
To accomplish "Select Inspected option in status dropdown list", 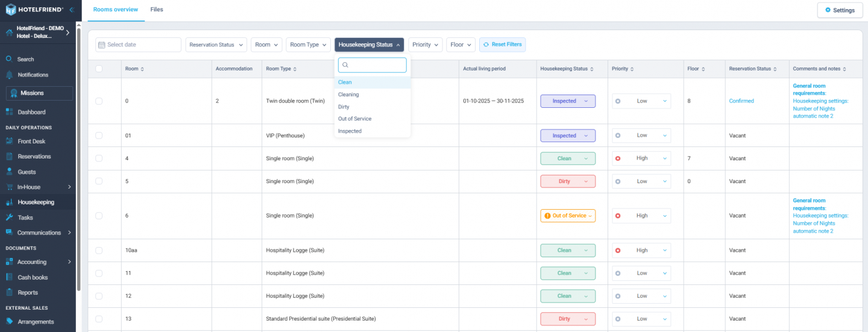I will [x=373, y=131].
